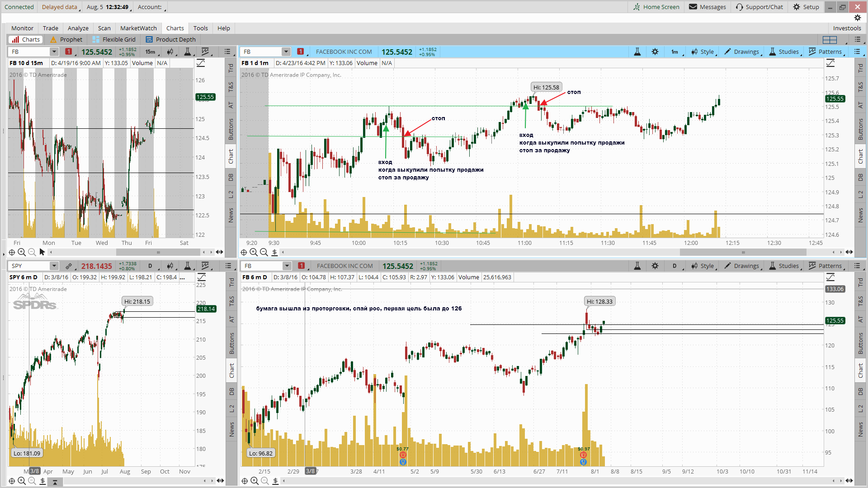Open Studies button in FB 1m chart toolbar
Viewport: 868px width, 488px height.
click(784, 52)
